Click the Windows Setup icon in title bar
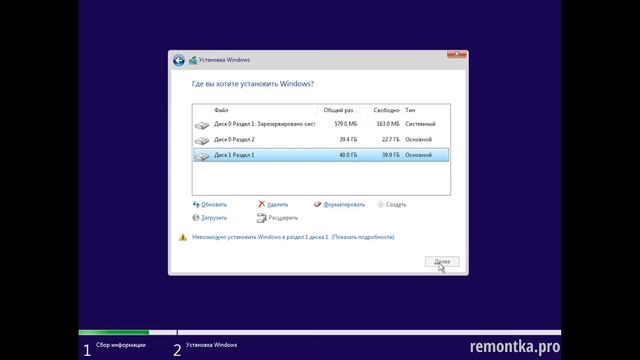 point(193,60)
